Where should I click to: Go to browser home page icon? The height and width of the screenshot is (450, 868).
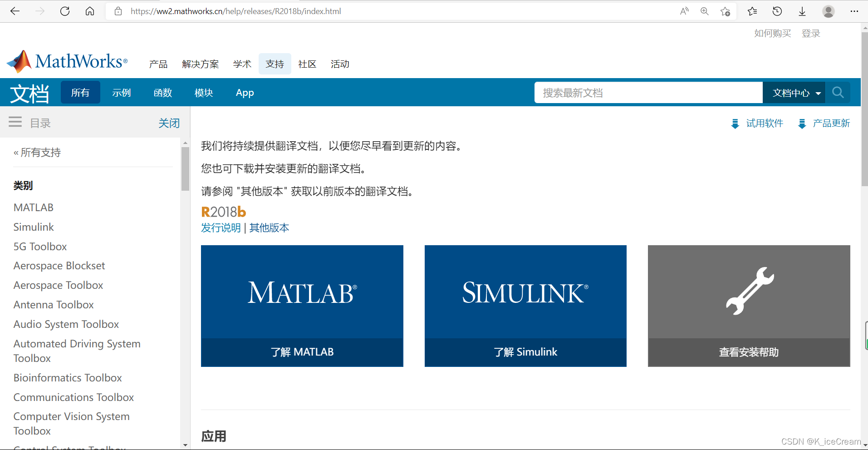click(x=90, y=11)
